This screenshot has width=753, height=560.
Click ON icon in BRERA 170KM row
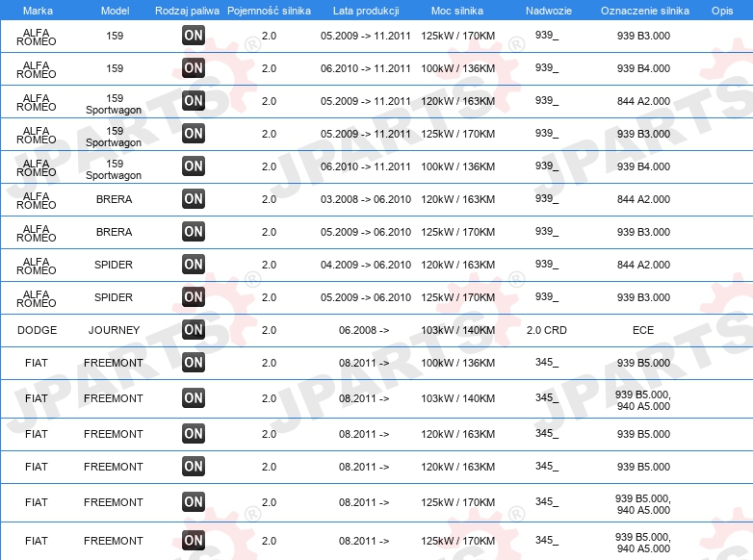pyautogui.click(x=194, y=231)
